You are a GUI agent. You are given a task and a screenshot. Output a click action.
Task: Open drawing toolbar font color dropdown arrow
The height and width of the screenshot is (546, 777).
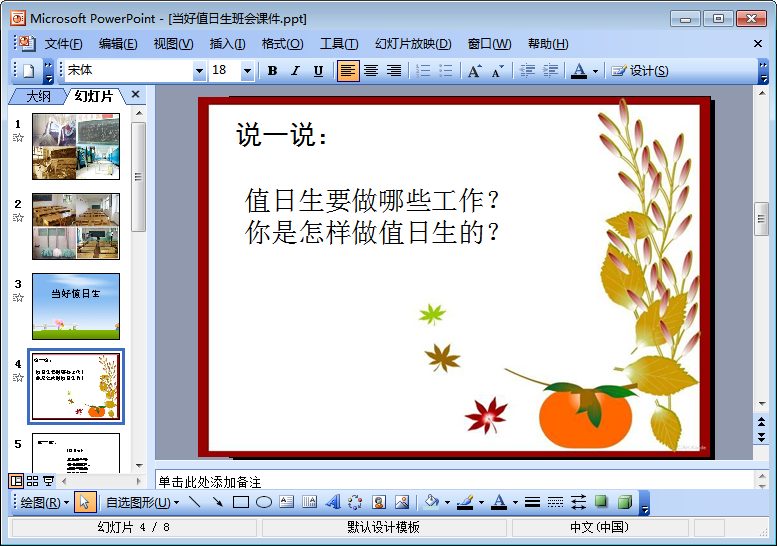tap(515, 503)
